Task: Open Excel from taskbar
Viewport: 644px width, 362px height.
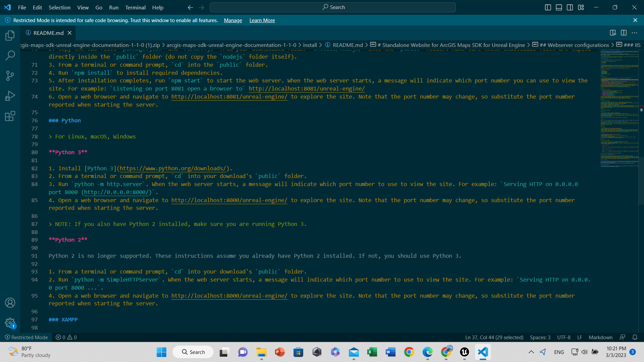Action: pos(372,352)
